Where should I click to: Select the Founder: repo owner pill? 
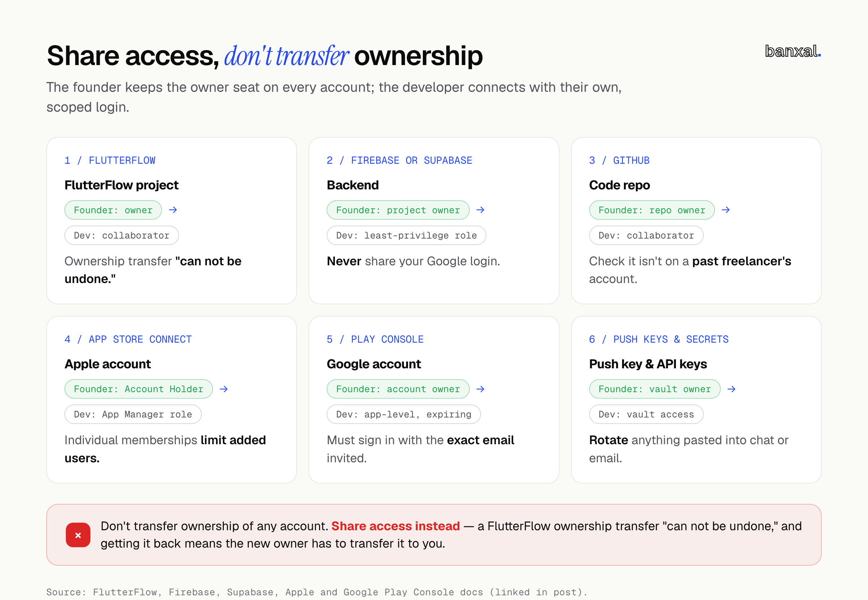(x=652, y=210)
